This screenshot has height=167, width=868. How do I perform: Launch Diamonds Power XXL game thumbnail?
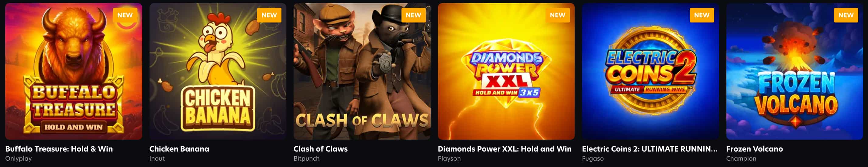coord(506,71)
